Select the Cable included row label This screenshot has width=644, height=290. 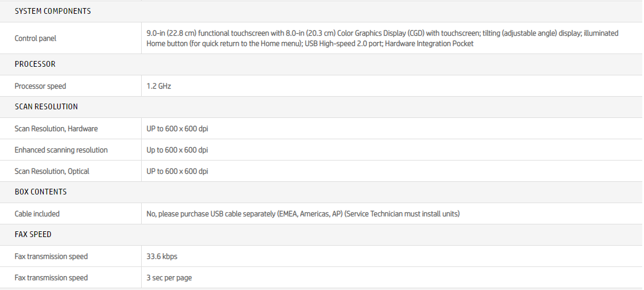[x=37, y=213]
